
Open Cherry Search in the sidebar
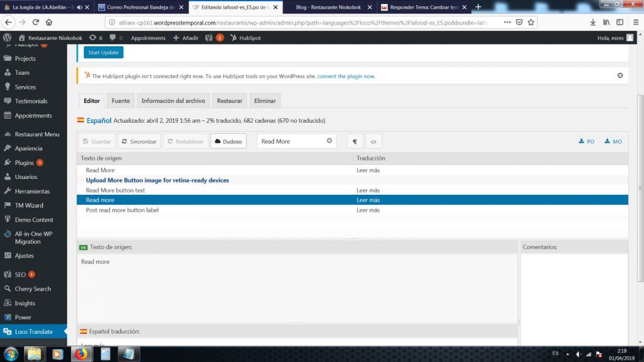tap(33, 288)
